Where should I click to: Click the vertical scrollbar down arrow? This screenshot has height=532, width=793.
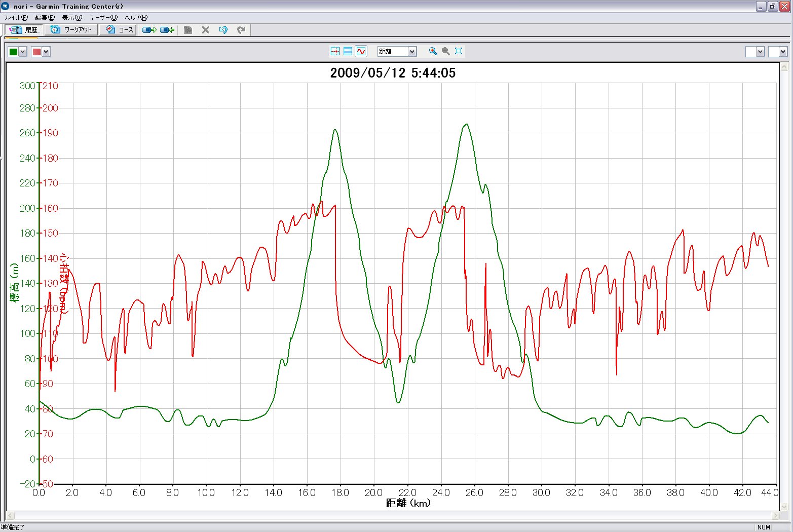coord(784,507)
